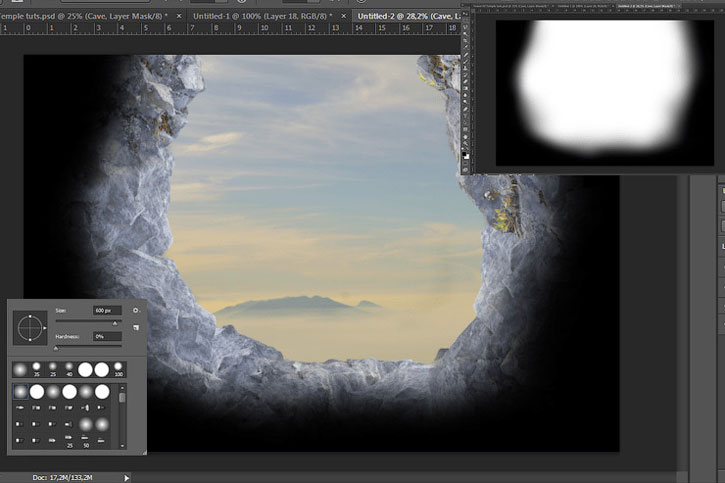Viewport: 725px width, 483px height.
Task: Select the recent brush labeled 100
Action: [x=118, y=369]
